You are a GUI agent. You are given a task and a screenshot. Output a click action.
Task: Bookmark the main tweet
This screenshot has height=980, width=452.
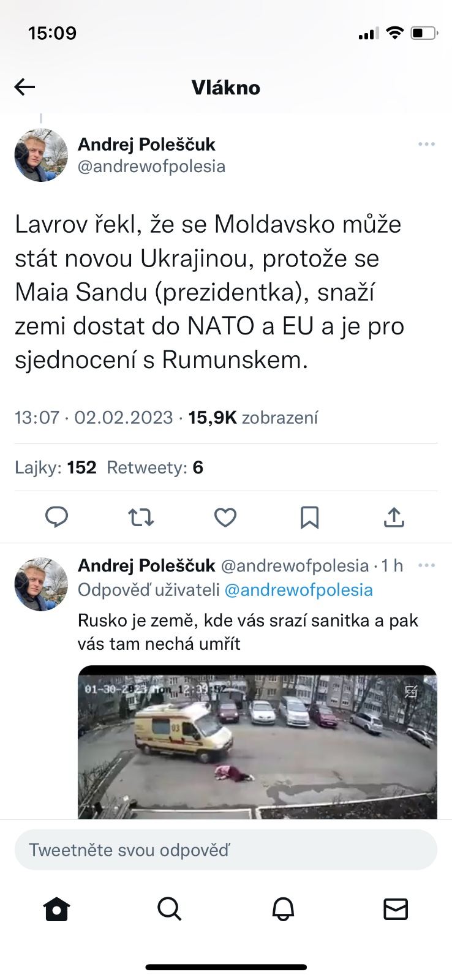pyautogui.click(x=309, y=518)
